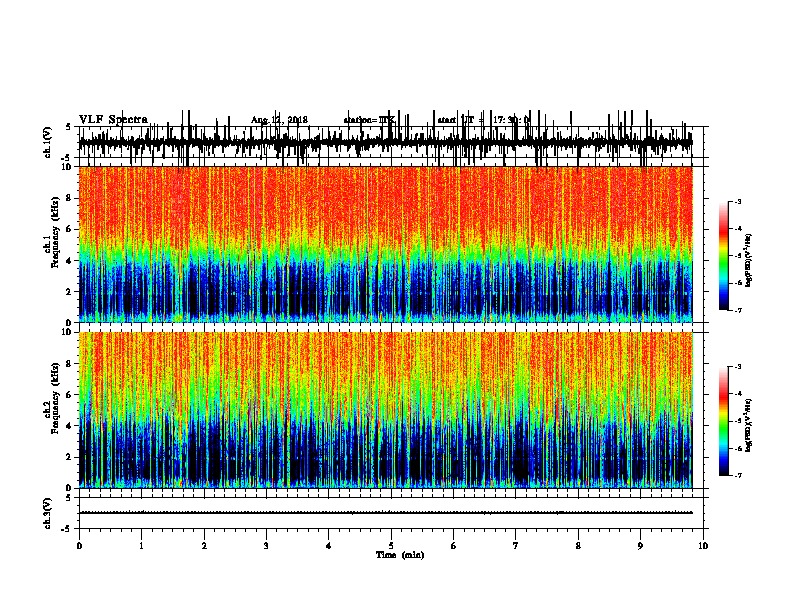This screenshot has width=792, height=612.
Task: Click time axis tick label '8'
Action: click(x=578, y=546)
